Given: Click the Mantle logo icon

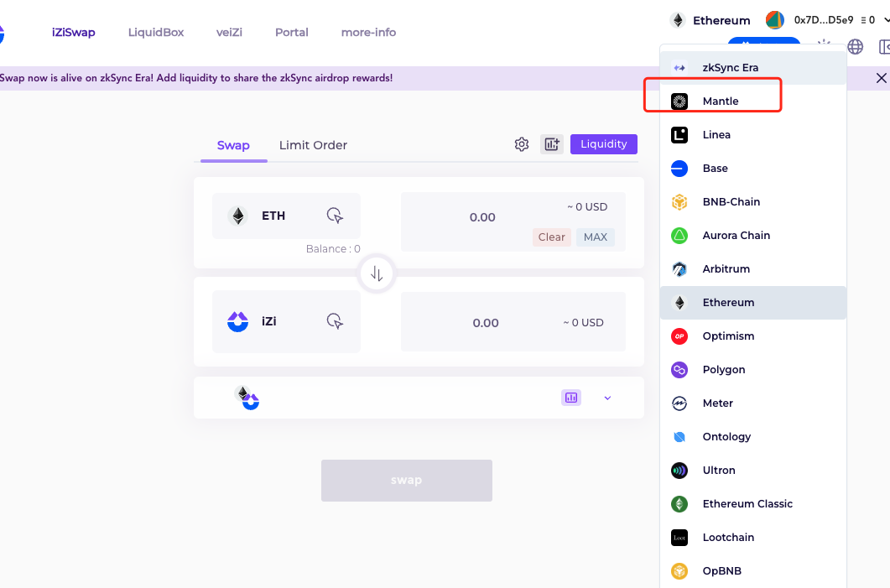Looking at the screenshot, I should click(679, 101).
